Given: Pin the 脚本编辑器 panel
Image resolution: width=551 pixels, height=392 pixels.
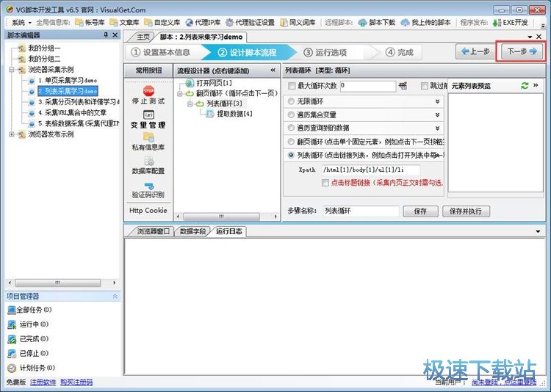Looking at the screenshot, I should 106,35.
